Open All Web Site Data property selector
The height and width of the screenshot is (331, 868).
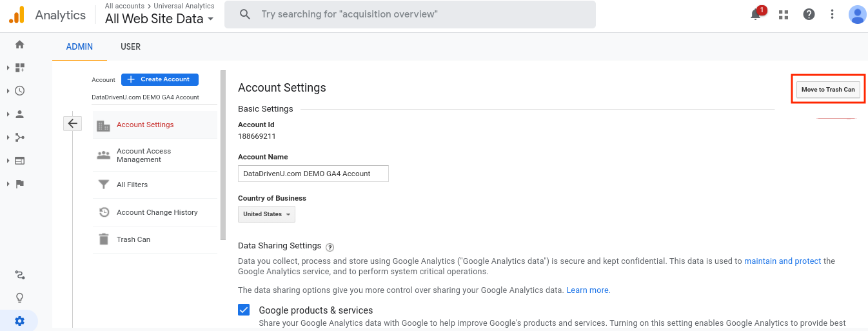(x=159, y=19)
